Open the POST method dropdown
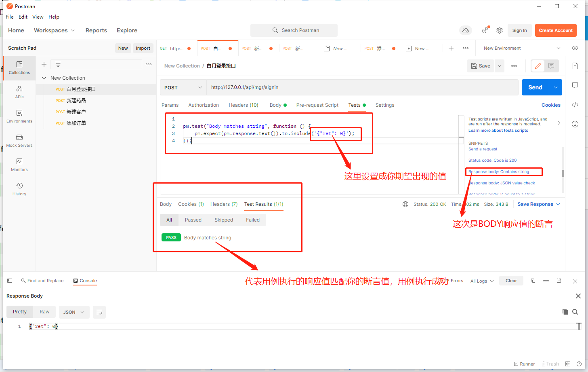 click(x=183, y=87)
